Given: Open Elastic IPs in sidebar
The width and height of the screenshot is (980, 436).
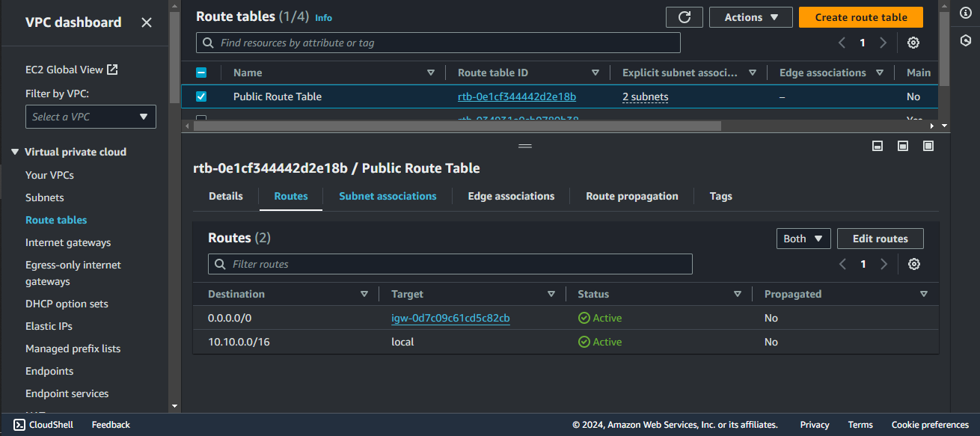Looking at the screenshot, I should (49, 326).
